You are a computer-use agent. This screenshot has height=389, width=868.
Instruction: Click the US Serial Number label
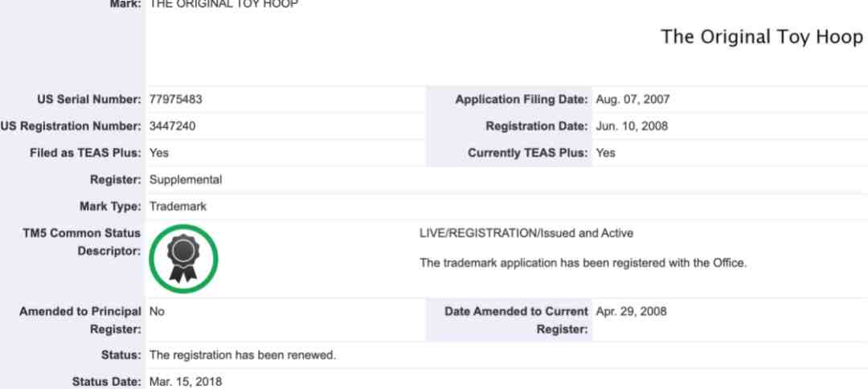(x=89, y=100)
